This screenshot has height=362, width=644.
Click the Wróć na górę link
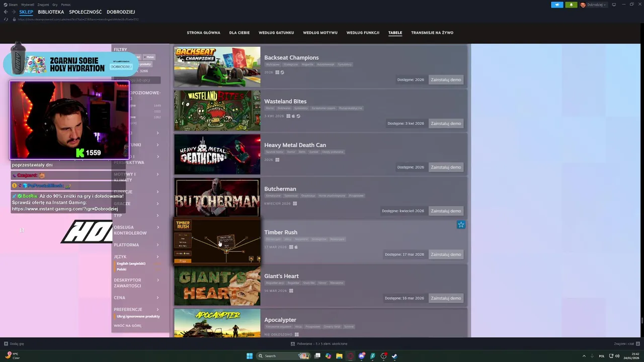point(127,325)
